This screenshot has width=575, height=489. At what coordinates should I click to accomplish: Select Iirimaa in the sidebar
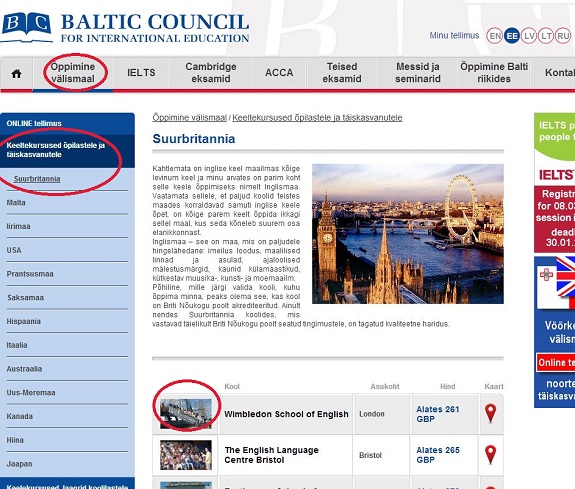point(18,226)
